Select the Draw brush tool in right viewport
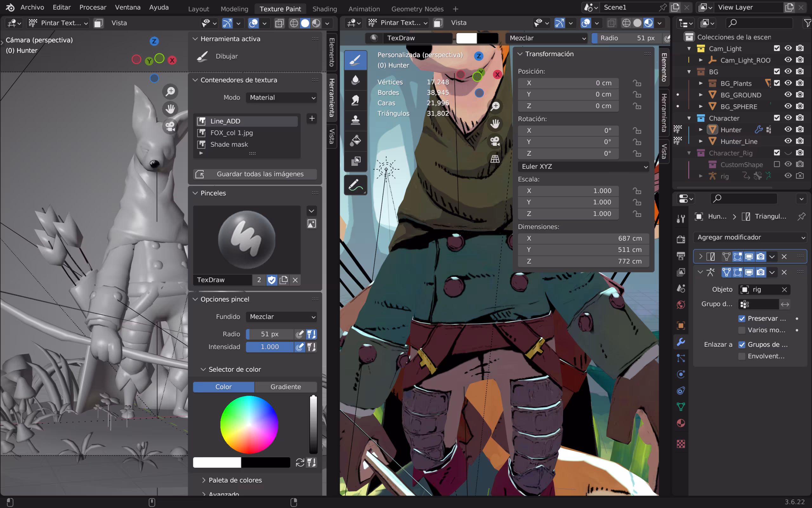The image size is (812, 508). tap(355, 60)
